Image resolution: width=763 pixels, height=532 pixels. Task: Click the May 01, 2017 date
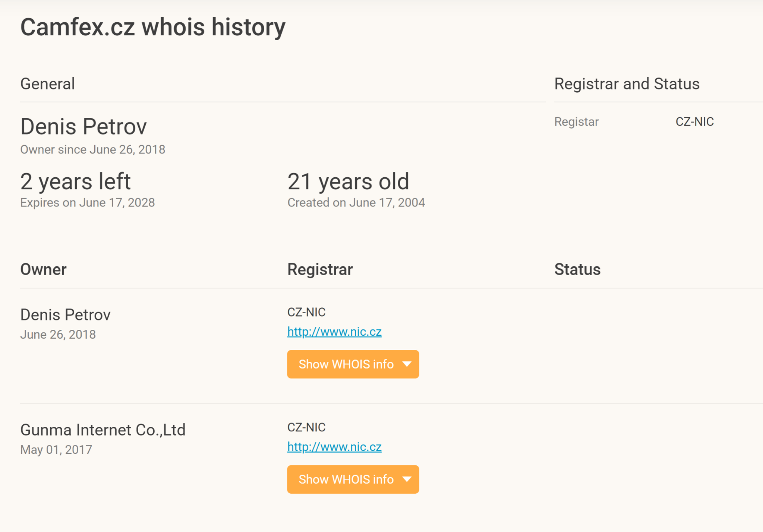tap(56, 450)
